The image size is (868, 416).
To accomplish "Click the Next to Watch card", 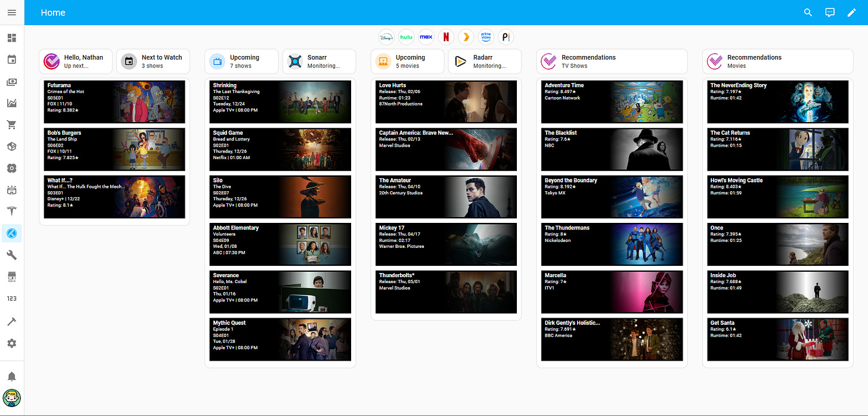I will 153,61.
